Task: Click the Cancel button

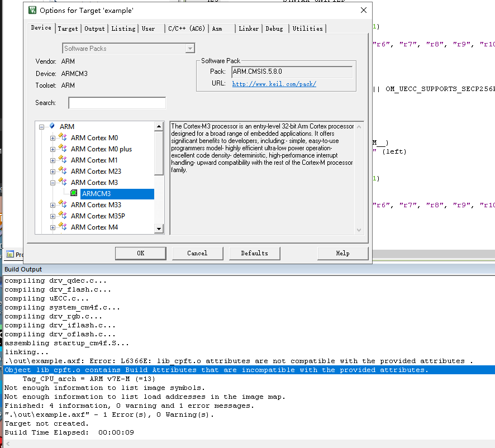Action: [x=197, y=253]
